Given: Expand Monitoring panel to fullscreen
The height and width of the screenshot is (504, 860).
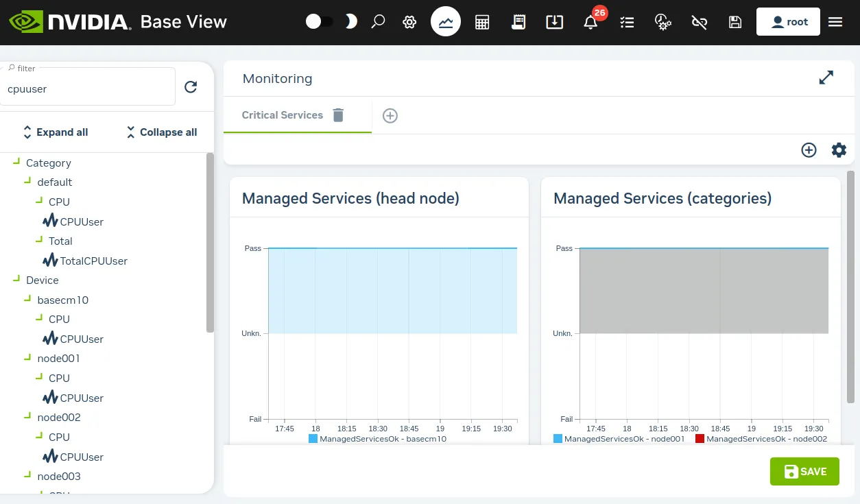Looking at the screenshot, I should (x=826, y=77).
